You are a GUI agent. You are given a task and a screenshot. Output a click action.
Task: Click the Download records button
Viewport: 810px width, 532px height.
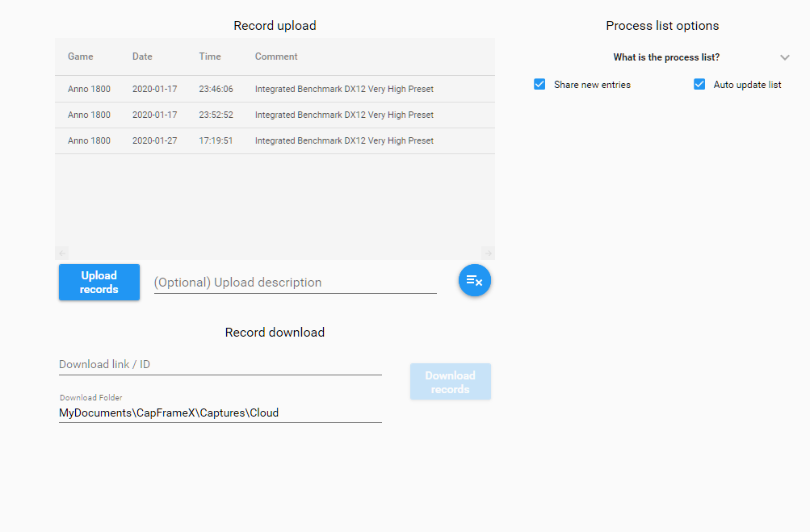coord(450,382)
